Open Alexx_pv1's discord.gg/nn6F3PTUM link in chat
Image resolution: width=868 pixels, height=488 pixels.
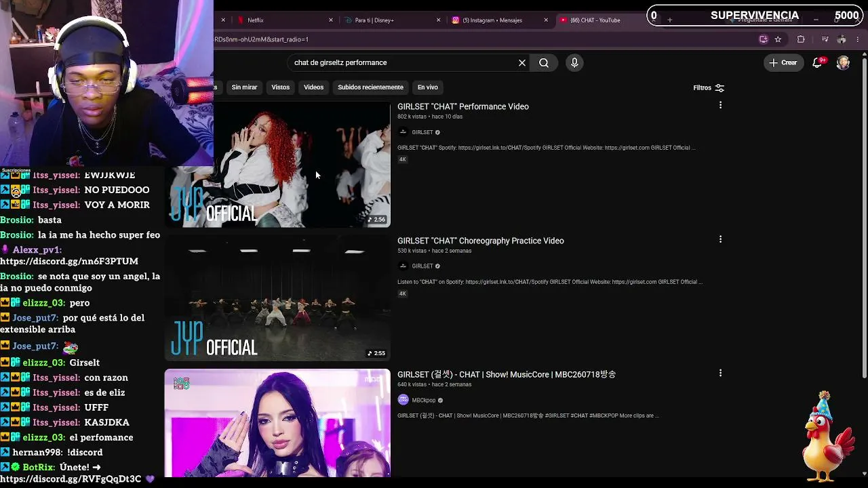pos(69,261)
